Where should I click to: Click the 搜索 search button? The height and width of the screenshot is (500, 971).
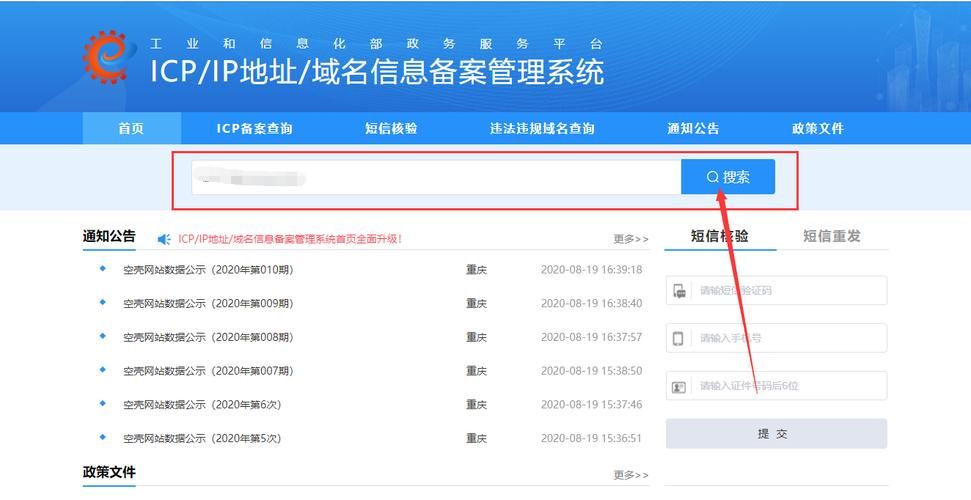coord(728,177)
